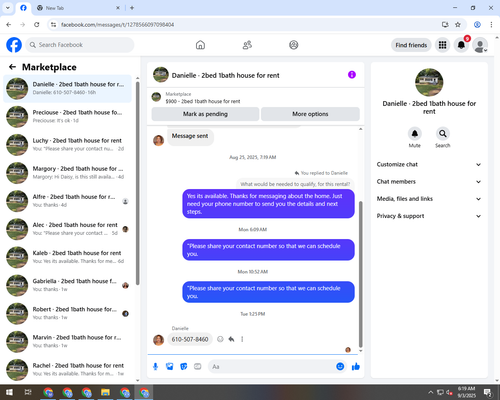500x400 pixels.
Task: Click Mark as pending button
Action: pyautogui.click(x=205, y=114)
